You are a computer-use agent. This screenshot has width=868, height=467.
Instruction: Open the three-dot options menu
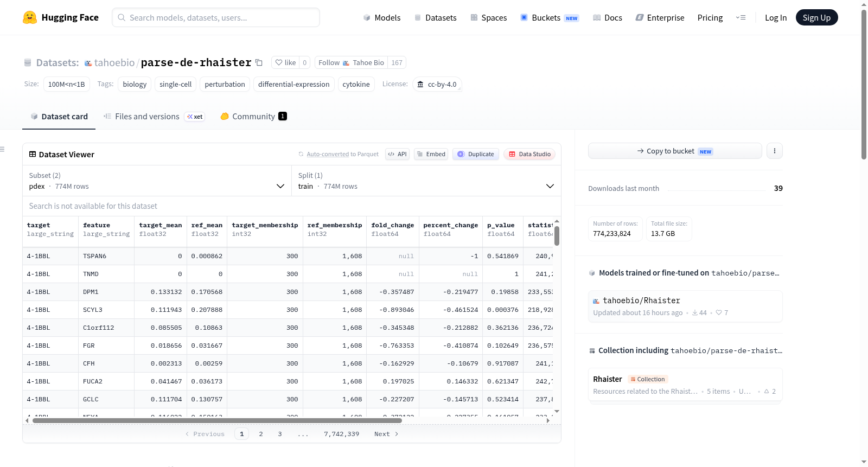[x=775, y=151]
